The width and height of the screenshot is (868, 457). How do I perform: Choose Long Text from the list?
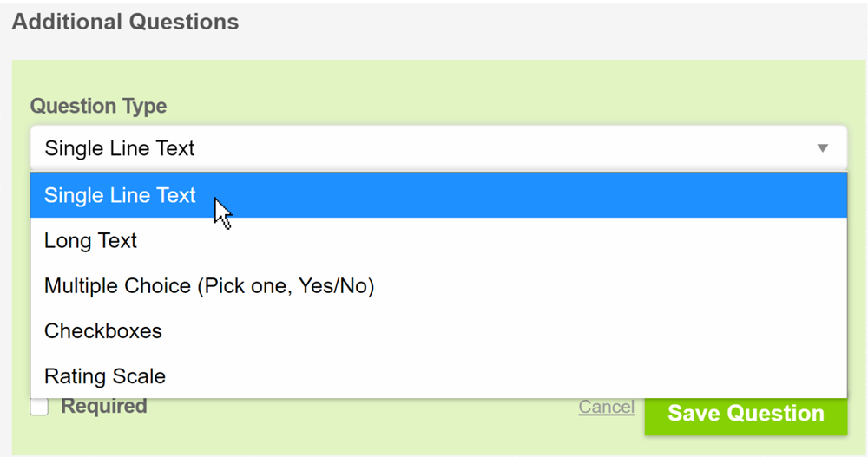91,241
